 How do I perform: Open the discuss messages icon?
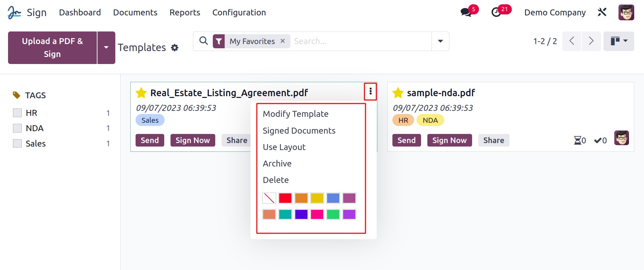point(466,13)
